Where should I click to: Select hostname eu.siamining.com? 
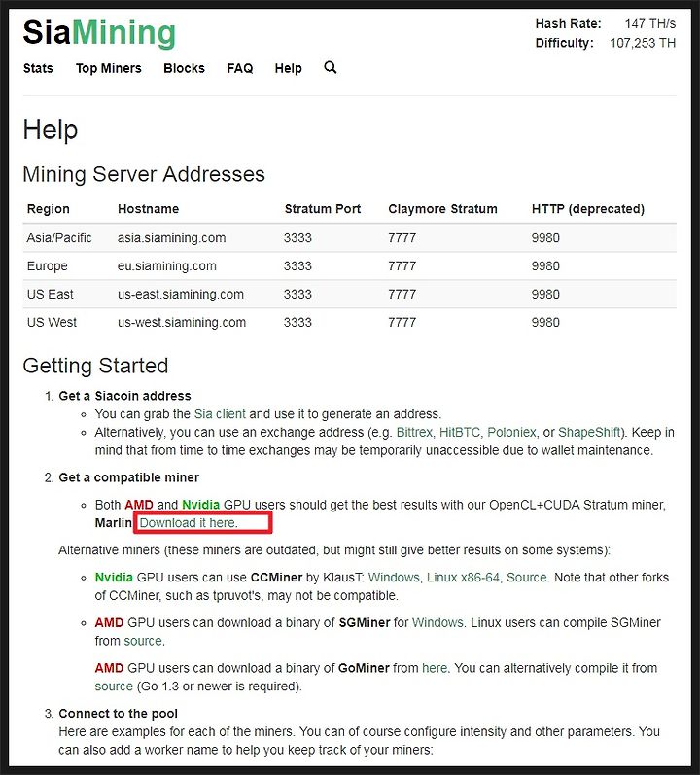tap(167, 265)
